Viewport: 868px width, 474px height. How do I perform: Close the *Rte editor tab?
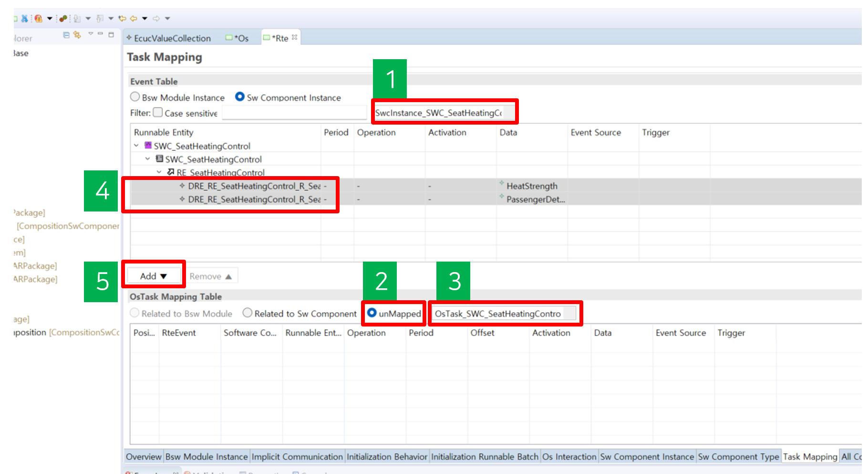pos(295,37)
